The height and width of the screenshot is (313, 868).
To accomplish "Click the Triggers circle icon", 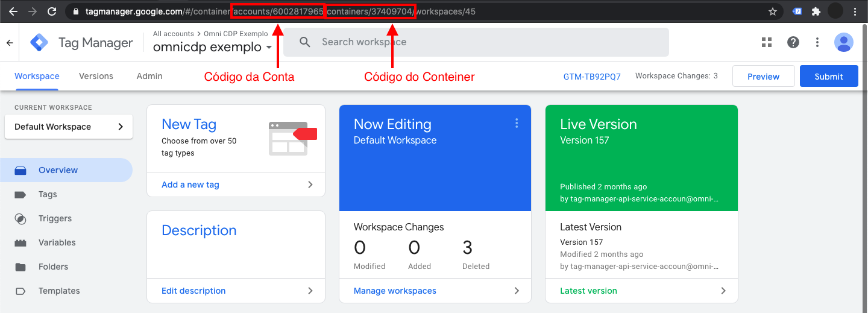I will (20, 218).
